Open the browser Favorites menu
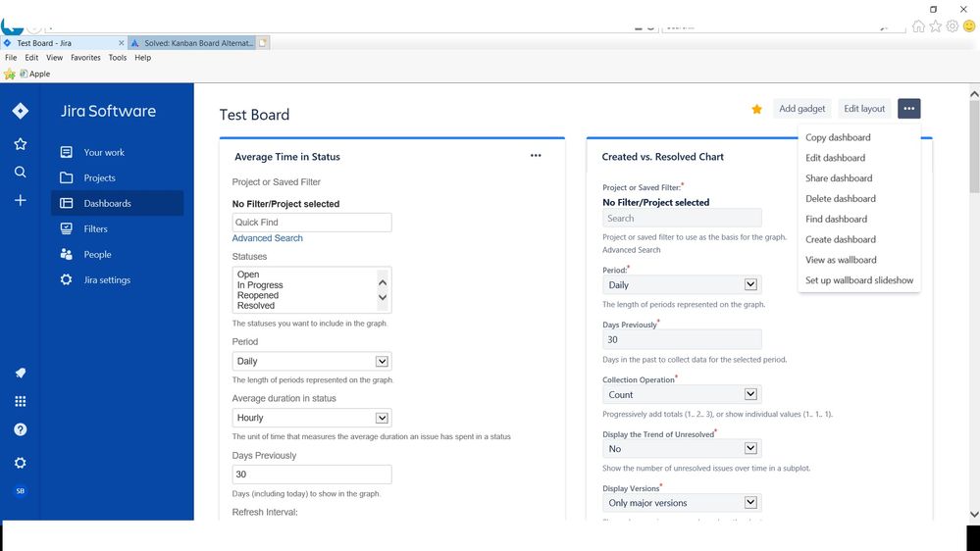 85,58
